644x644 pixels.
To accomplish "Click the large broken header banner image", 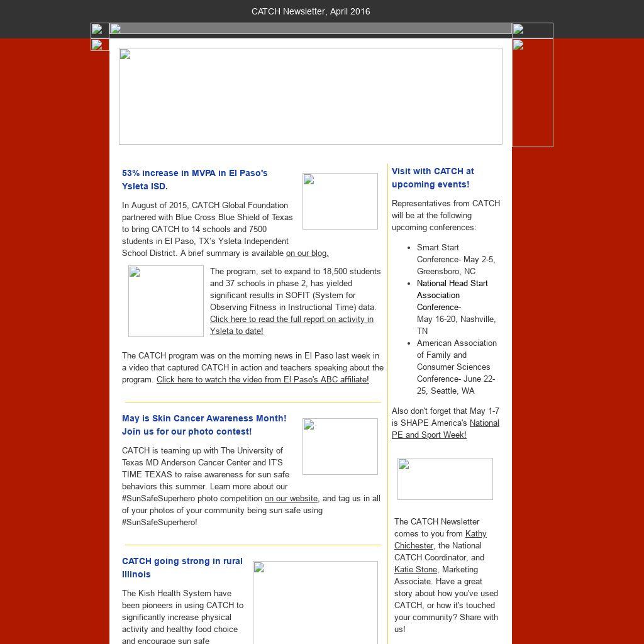I will click(310, 96).
